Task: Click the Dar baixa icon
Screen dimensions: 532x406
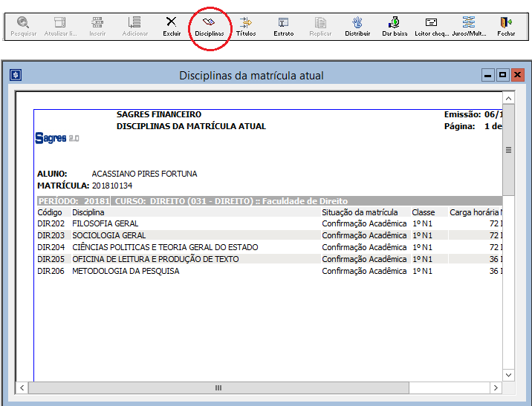Action: pos(395,26)
